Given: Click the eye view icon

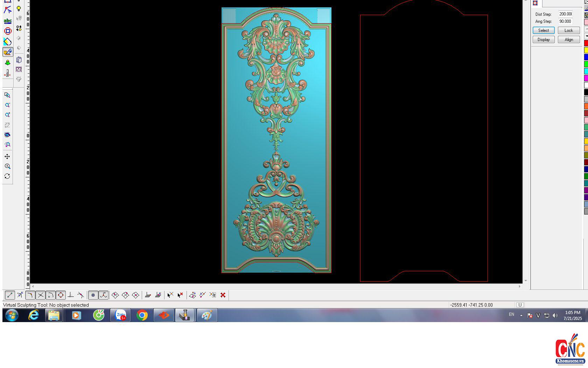Looking at the screenshot, I should (7, 135).
